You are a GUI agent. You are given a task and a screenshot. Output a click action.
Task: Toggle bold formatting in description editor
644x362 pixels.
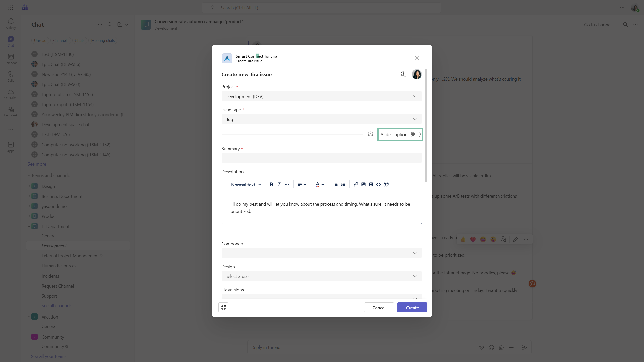coord(271,184)
